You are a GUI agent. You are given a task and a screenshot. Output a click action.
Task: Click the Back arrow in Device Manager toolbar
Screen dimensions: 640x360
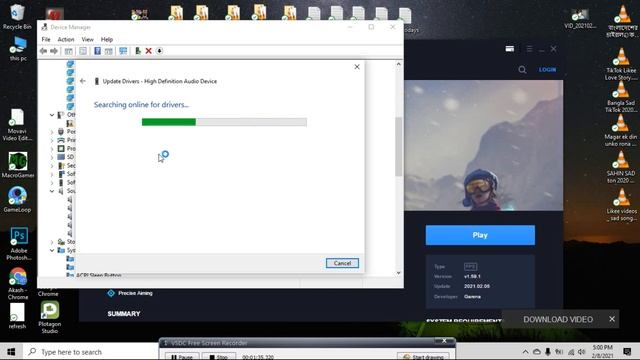[x=43, y=51]
